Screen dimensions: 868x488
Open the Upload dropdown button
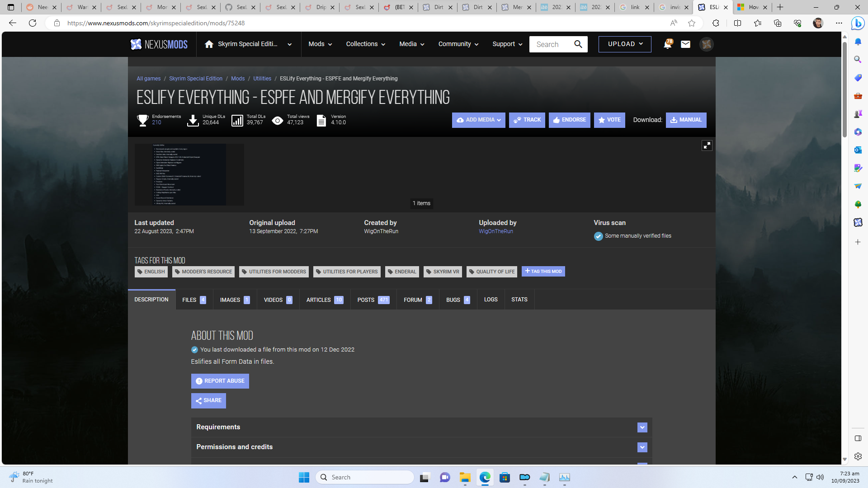point(625,44)
